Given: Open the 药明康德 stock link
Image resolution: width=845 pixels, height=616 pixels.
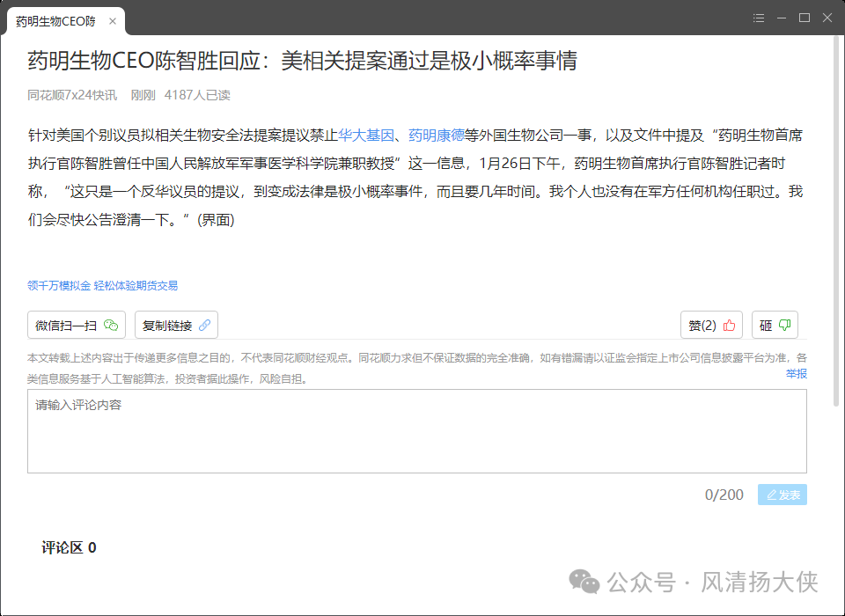Looking at the screenshot, I should click(436, 136).
